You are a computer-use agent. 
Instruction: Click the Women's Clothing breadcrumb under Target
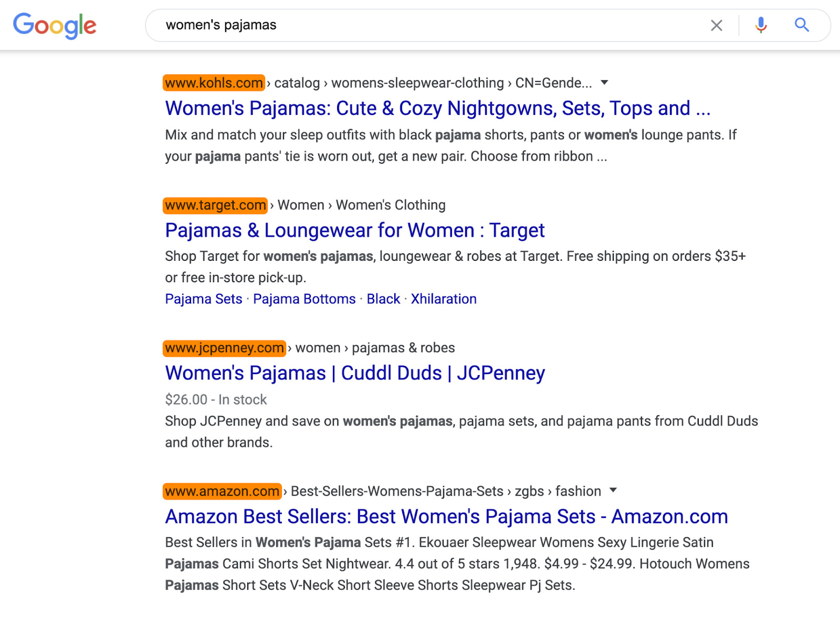pyautogui.click(x=391, y=205)
